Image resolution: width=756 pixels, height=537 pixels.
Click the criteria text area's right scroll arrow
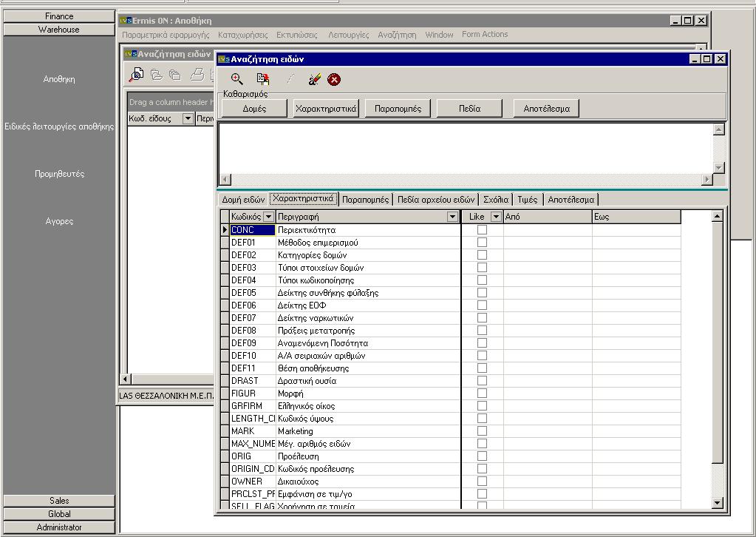click(x=706, y=180)
